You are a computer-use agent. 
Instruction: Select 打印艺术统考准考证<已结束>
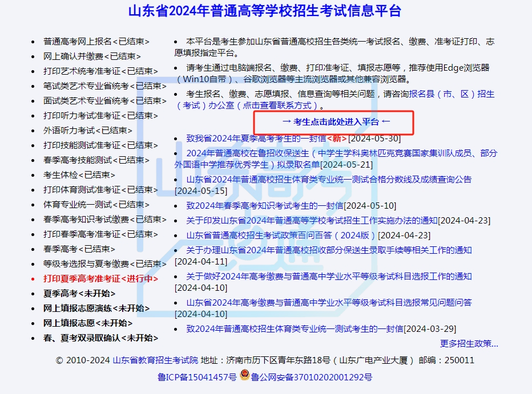[x=100, y=71]
